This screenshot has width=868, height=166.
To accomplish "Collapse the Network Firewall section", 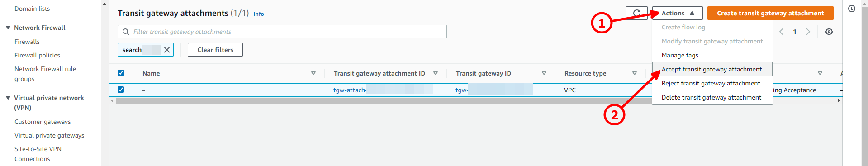I will coord(8,28).
